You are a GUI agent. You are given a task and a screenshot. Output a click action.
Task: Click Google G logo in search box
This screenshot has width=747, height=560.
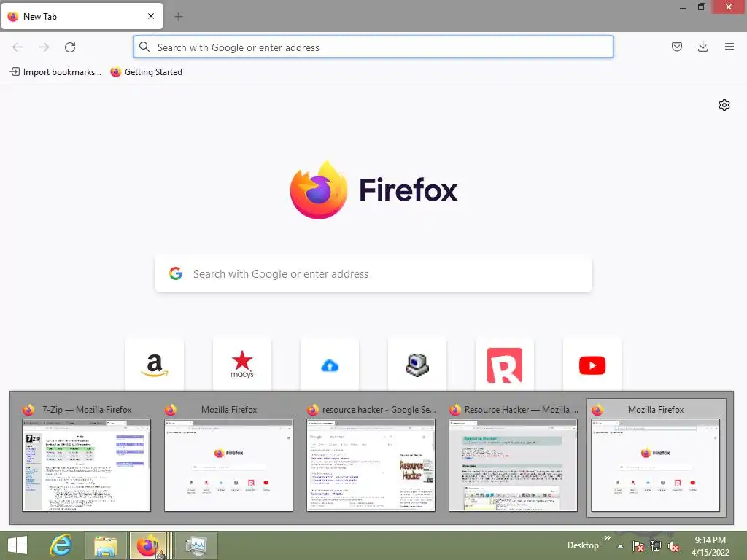coord(176,273)
